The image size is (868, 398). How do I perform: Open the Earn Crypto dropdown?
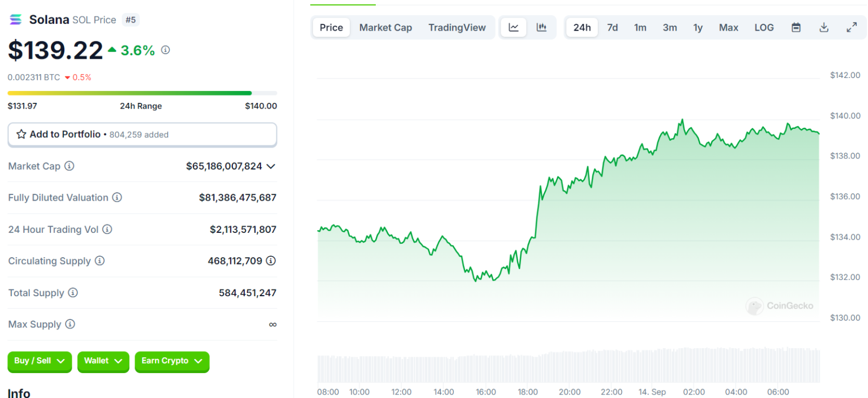tap(172, 361)
